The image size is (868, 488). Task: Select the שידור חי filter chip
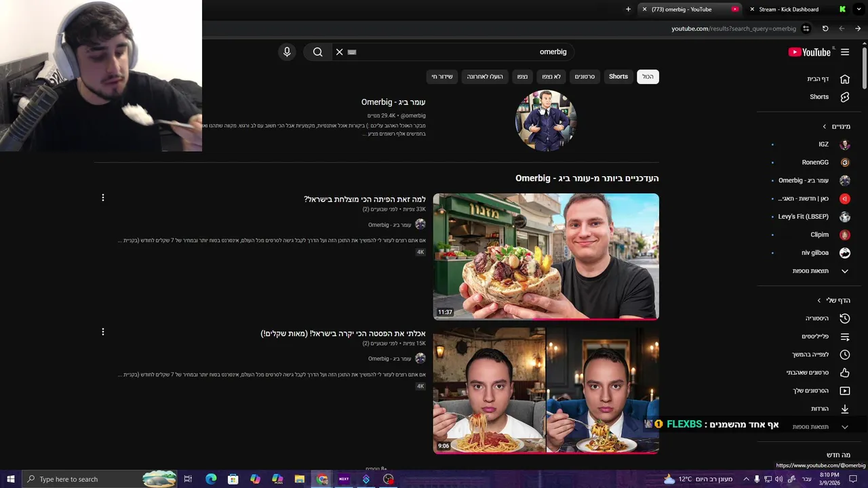(x=442, y=77)
